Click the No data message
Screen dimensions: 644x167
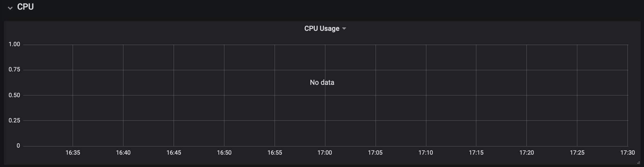[x=322, y=82]
